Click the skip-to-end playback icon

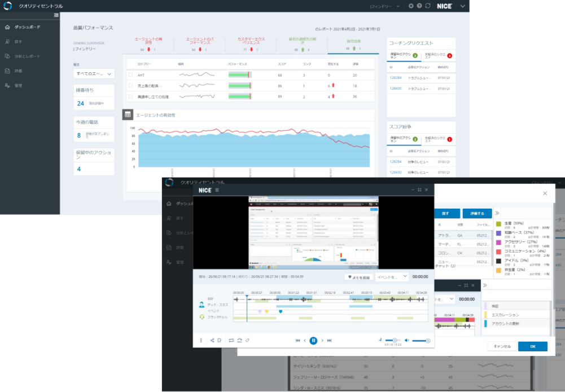(329, 341)
